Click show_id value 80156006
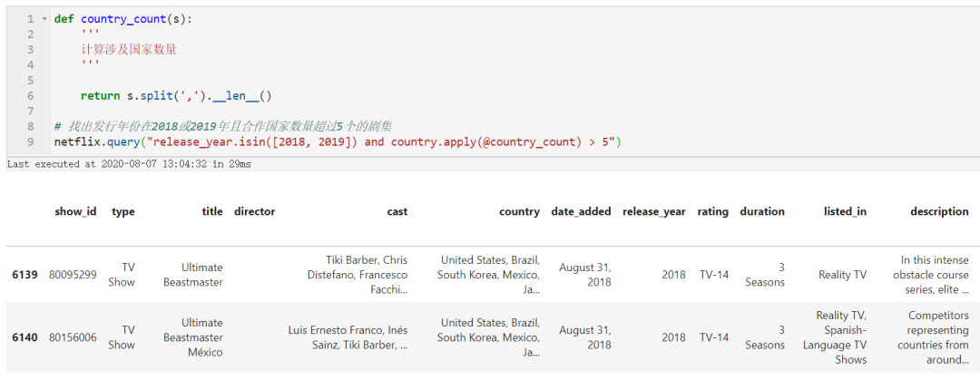Image resolution: width=980 pixels, height=380 pixels. tap(73, 337)
